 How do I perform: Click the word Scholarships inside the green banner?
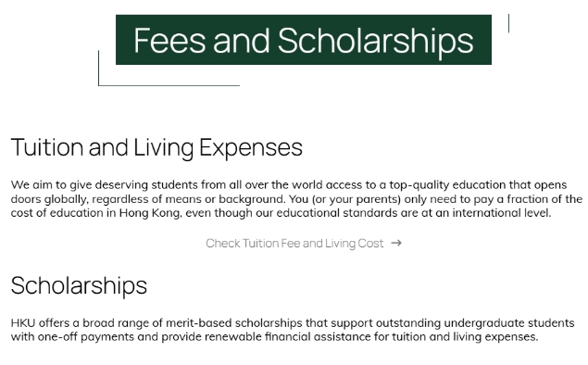click(x=375, y=42)
